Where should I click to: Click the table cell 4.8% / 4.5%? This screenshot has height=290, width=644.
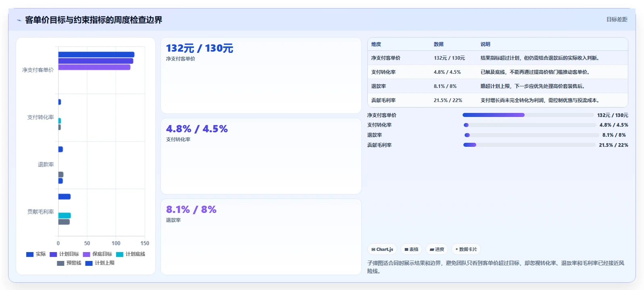(447, 72)
